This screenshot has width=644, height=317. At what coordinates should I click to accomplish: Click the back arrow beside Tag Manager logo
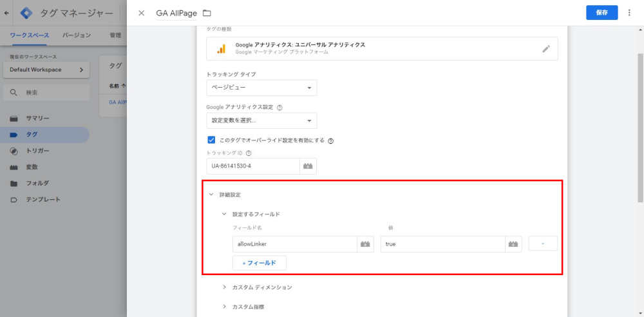[x=7, y=13]
